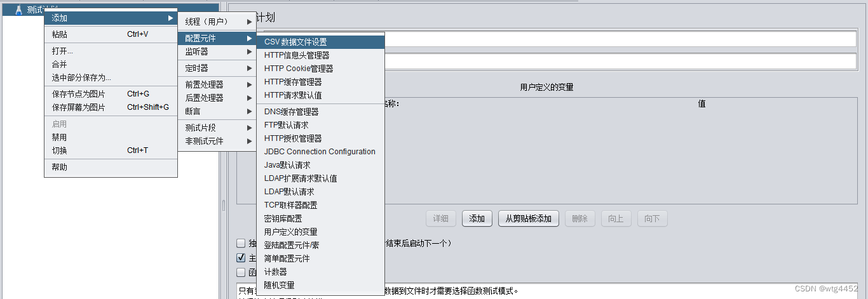Click the 添加 button under variables table
The image size is (868, 299).
(477, 218)
